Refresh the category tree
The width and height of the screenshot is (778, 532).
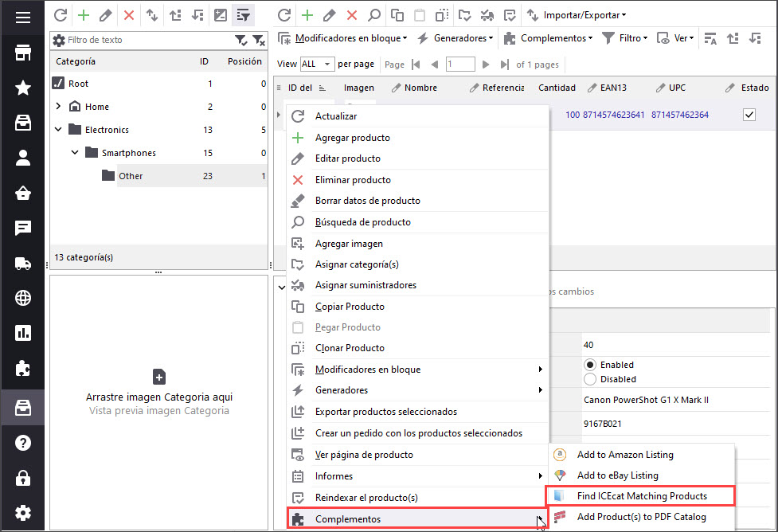coord(61,15)
